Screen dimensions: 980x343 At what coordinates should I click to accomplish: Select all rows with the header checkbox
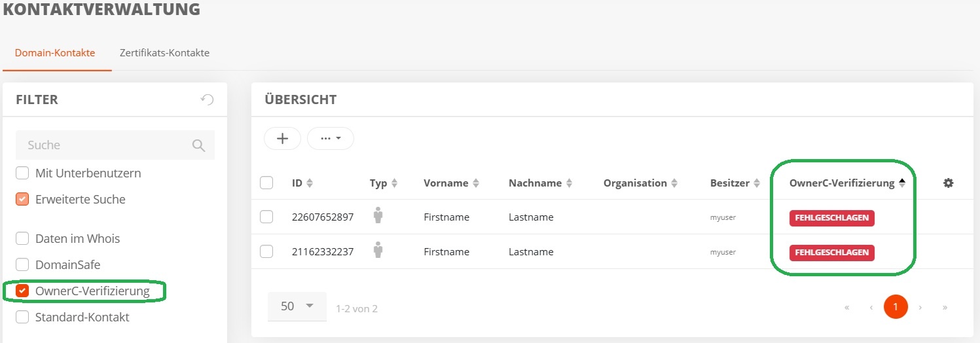click(266, 183)
